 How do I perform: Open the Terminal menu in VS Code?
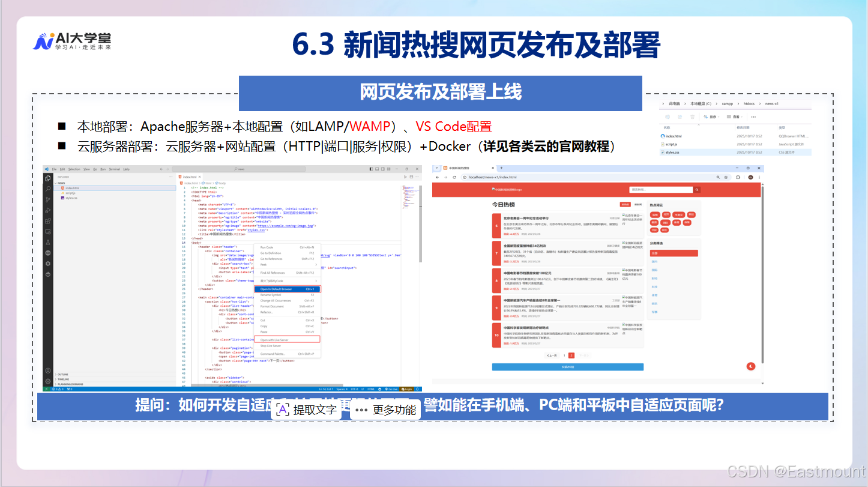[x=114, y=170]
